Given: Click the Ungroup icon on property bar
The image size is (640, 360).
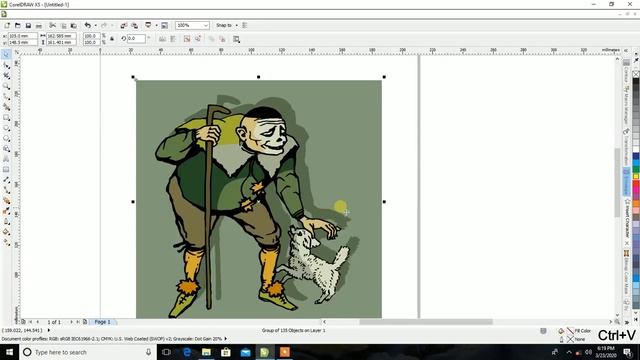Looking at the screenshot, I should pyautogui.click(x=187, y=39).
